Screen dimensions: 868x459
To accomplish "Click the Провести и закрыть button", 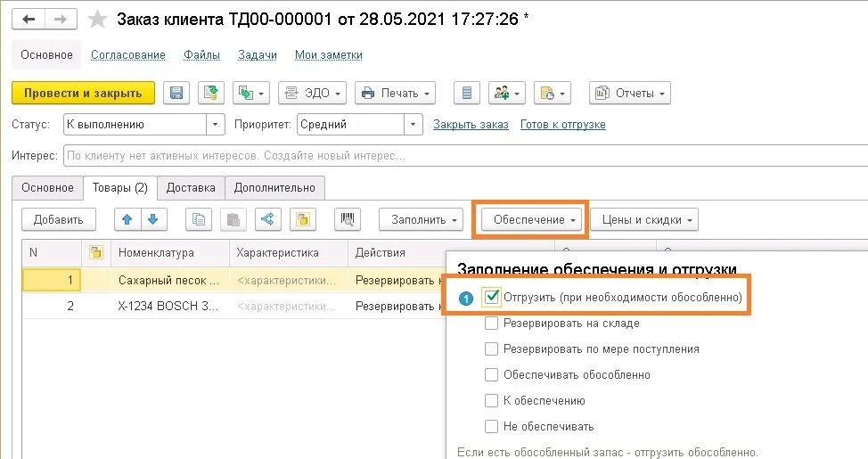I will [83, 93].
